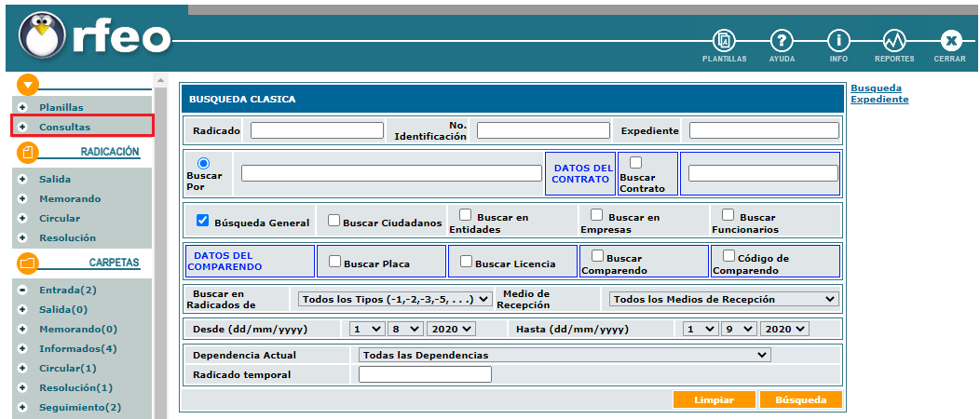Viewport: 980px width, 419px height.
Task: Open Seguimiento(2) folder
Action: pos(80,407)
